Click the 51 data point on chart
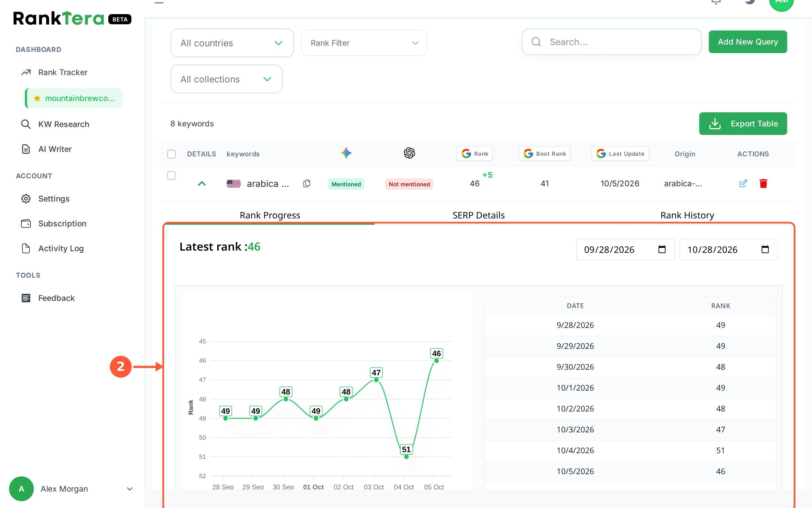This screenshot has height=508, width=812. 406,457
